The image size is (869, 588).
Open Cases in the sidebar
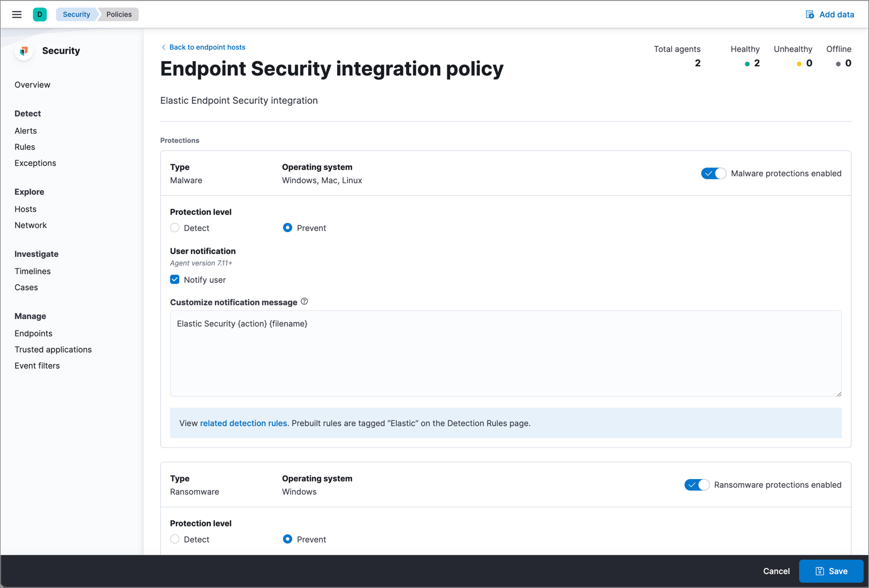(26, 287)
